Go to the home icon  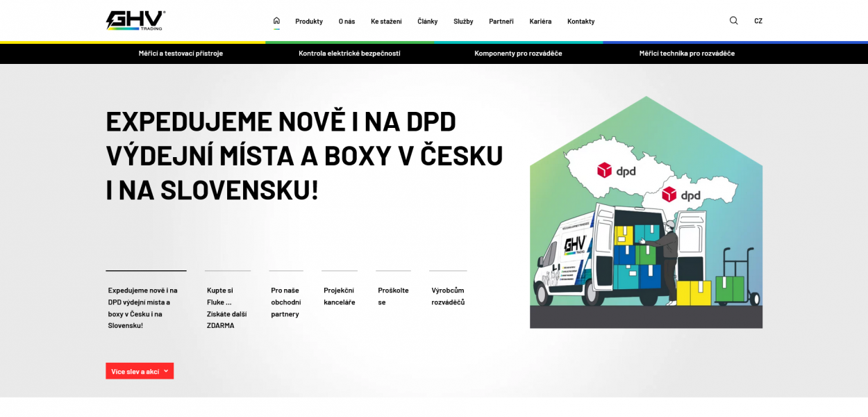[x=276, y=21]
